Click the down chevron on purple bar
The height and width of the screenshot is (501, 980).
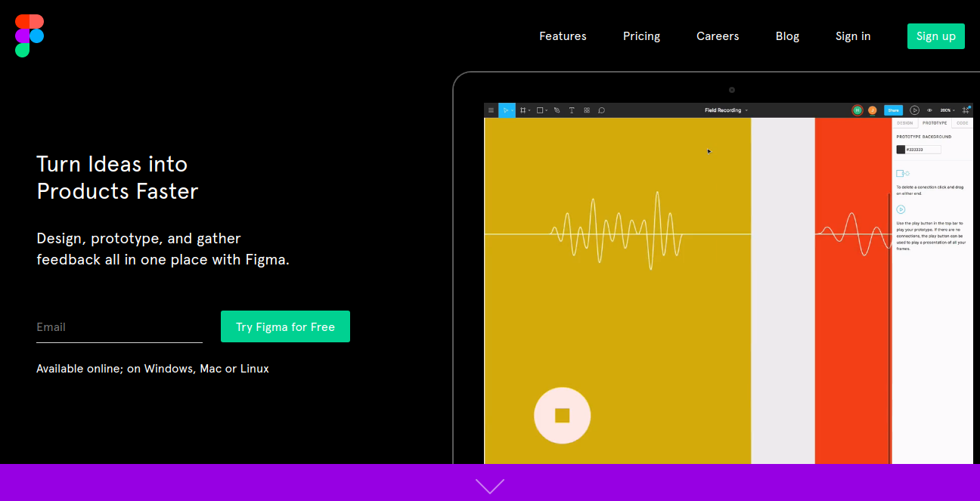click(490, 486)
